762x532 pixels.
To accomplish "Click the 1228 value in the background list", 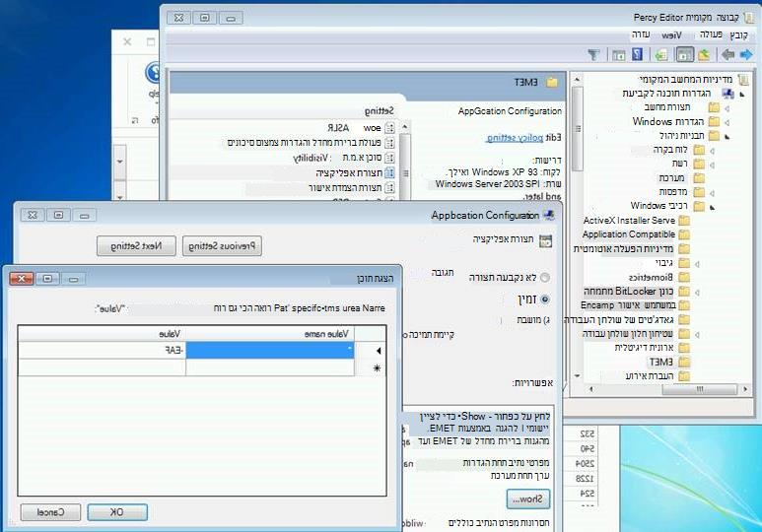I will pos(586,479).
